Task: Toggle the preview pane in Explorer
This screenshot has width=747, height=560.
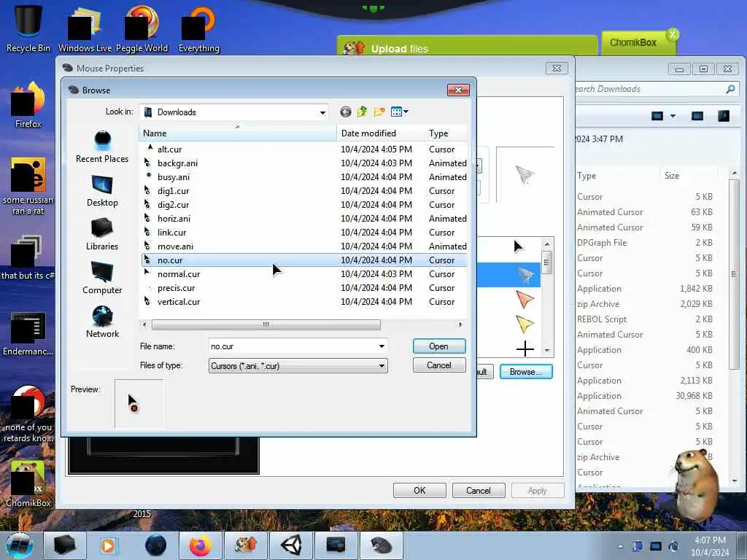Action: pos(697,116)
